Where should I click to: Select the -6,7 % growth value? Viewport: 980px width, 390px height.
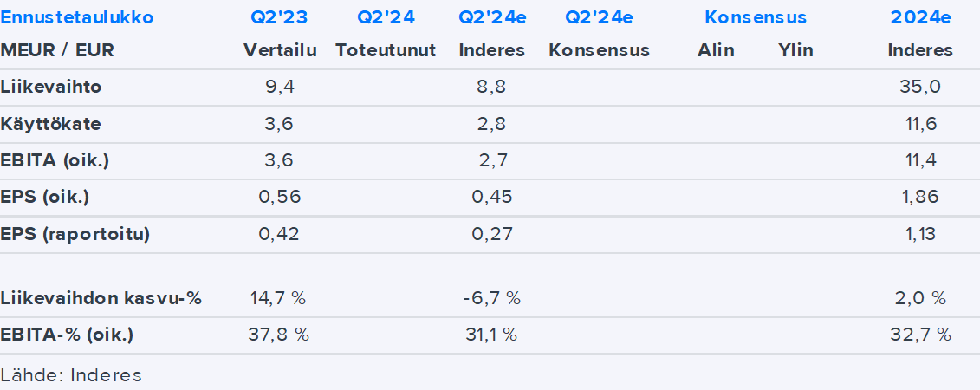[491, 298]
